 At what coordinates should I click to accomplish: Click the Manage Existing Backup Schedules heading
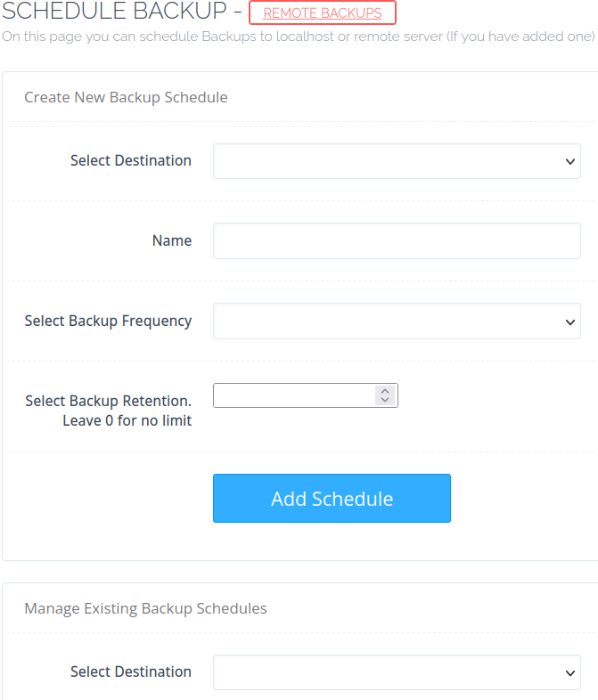tap(145, 609)
